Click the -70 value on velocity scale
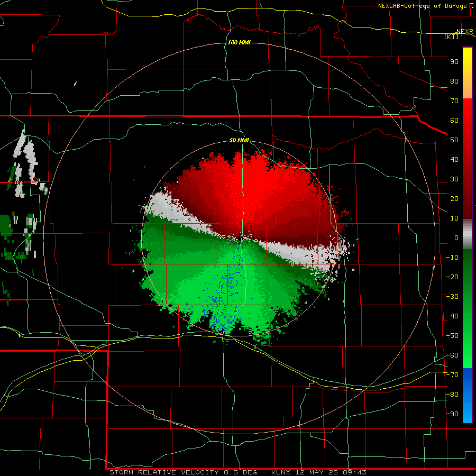 click(452, 375)
